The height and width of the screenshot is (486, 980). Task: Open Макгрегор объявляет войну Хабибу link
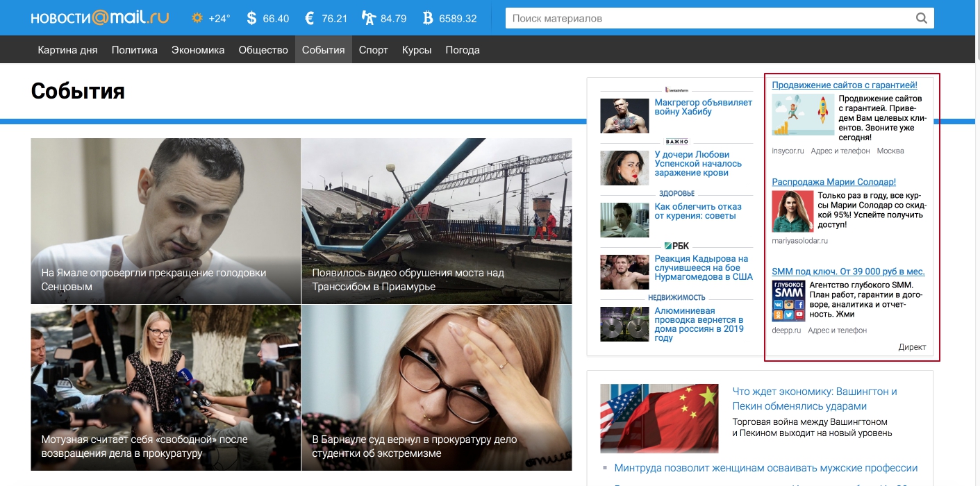pos(703,107)
